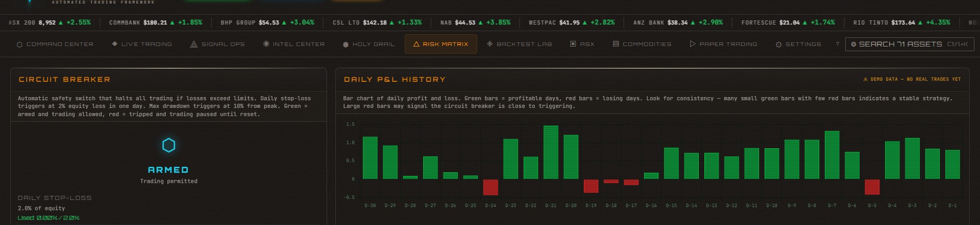
Task: Click the WESTPAC $41.95 ticker
Action: 572,22
